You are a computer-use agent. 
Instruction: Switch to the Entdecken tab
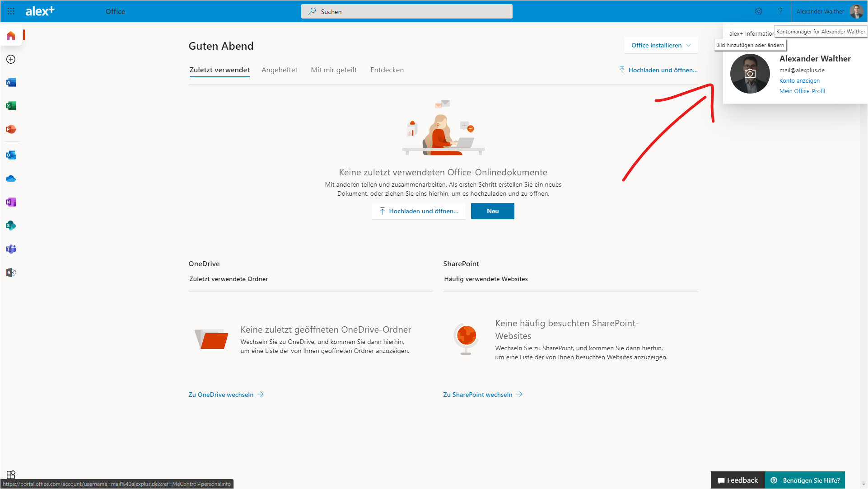pos(387,70)
